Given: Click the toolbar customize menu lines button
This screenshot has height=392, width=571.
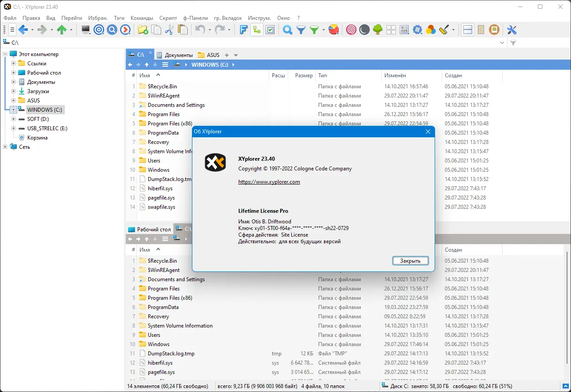Looking at the screenshot, I should 12,30.
